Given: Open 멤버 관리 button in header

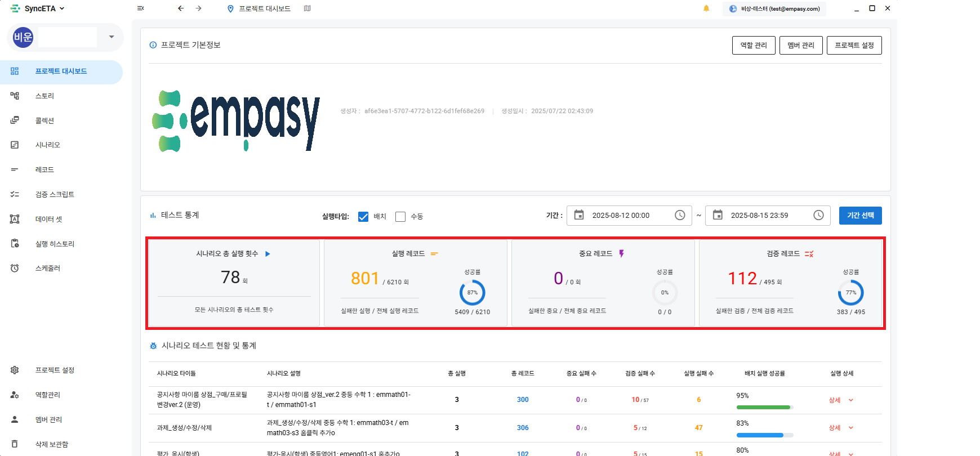Looking at the screenshot, I should tap(800, 46).
